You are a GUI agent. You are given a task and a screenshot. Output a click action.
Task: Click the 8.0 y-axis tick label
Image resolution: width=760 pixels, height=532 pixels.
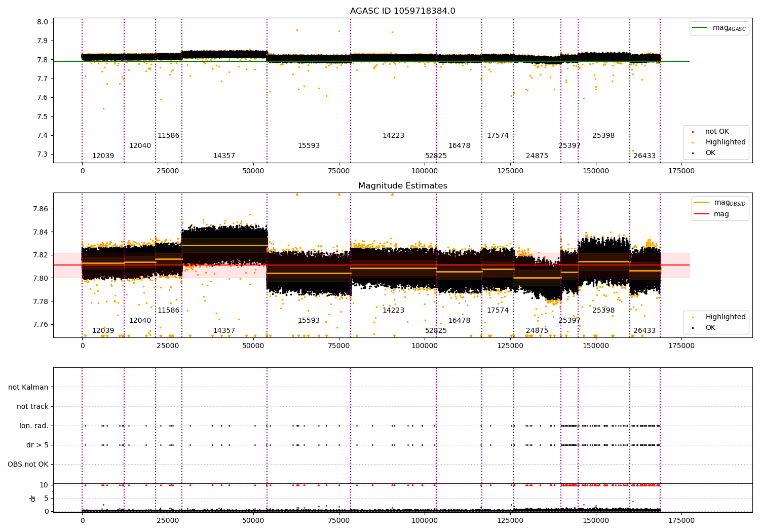(x=43, y=22)
